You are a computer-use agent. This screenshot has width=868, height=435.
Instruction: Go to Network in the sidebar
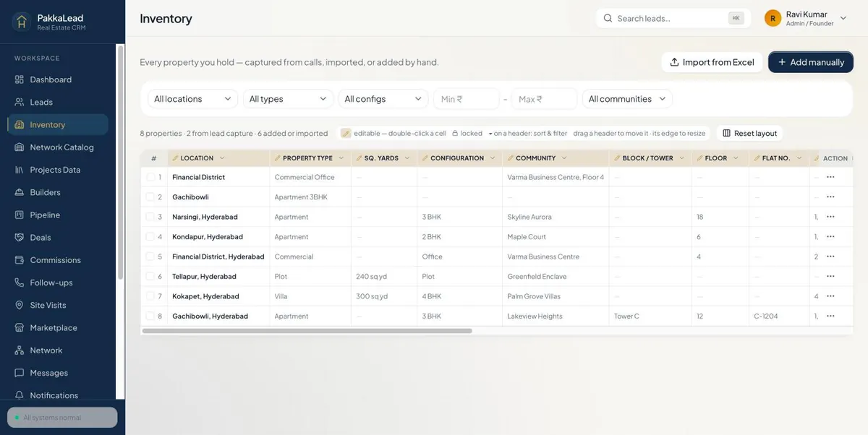click(58, 350)
